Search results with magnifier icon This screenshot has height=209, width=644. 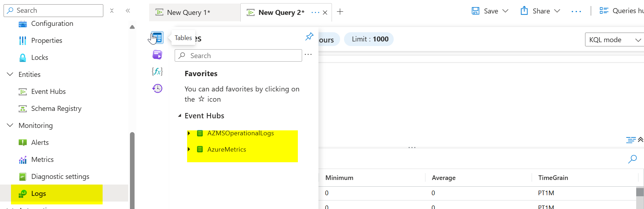632,159
